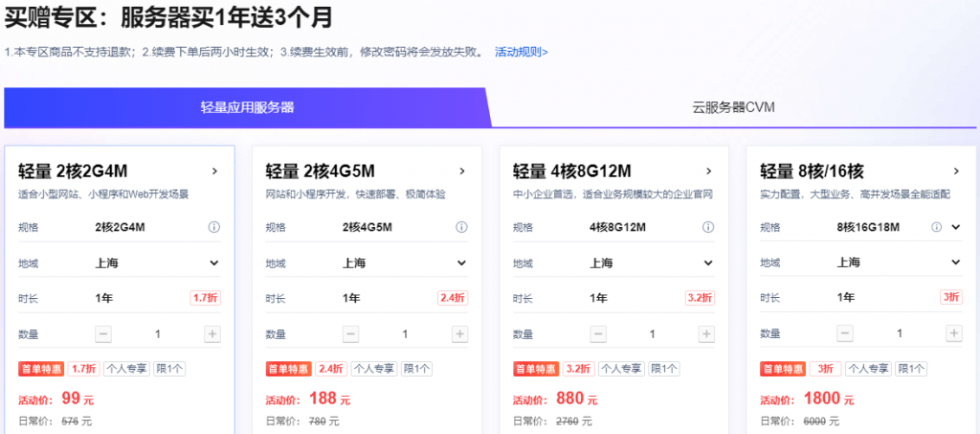Switch to 云服务器CVM tab
980x434 pixels.
pos(732,107)
